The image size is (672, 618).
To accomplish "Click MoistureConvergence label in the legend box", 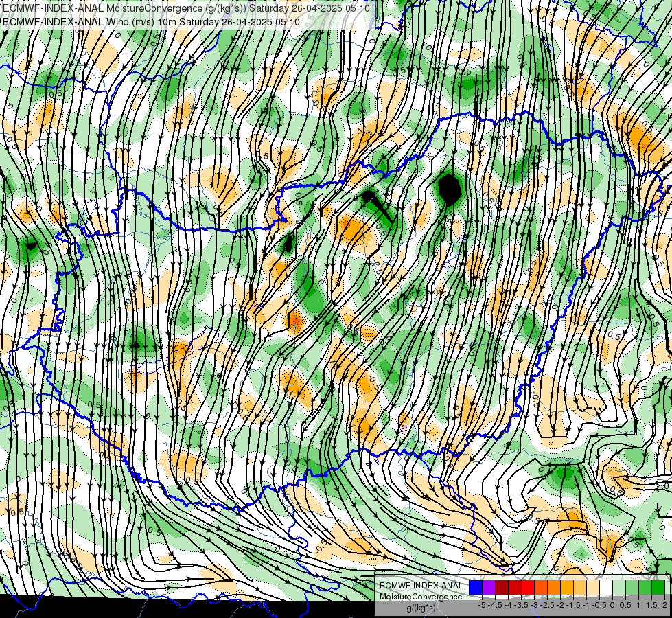I will pyautogui.click(x=421, y=597).
